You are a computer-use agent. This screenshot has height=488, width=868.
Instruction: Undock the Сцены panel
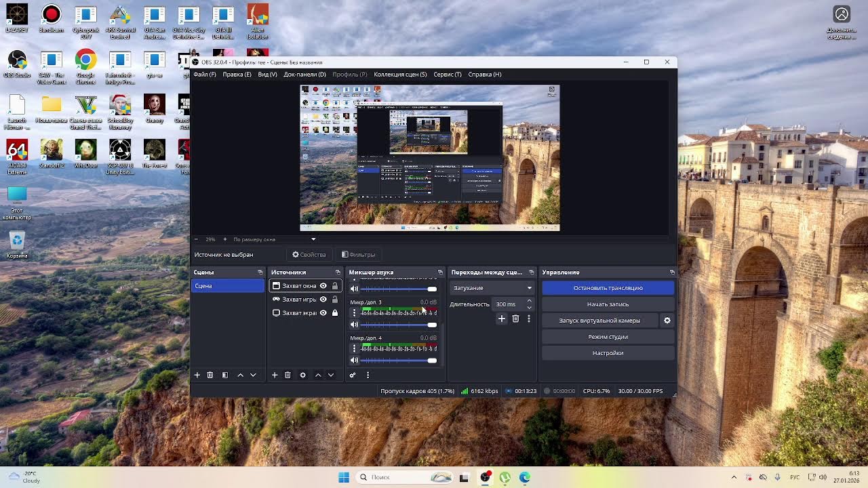click(260, 272)
